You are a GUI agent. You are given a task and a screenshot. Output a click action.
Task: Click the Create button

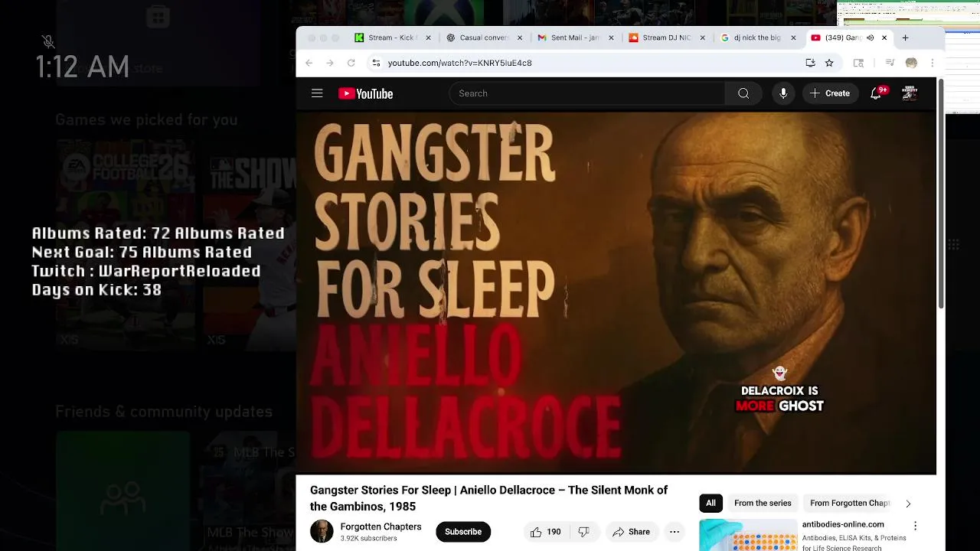[830, 93]
